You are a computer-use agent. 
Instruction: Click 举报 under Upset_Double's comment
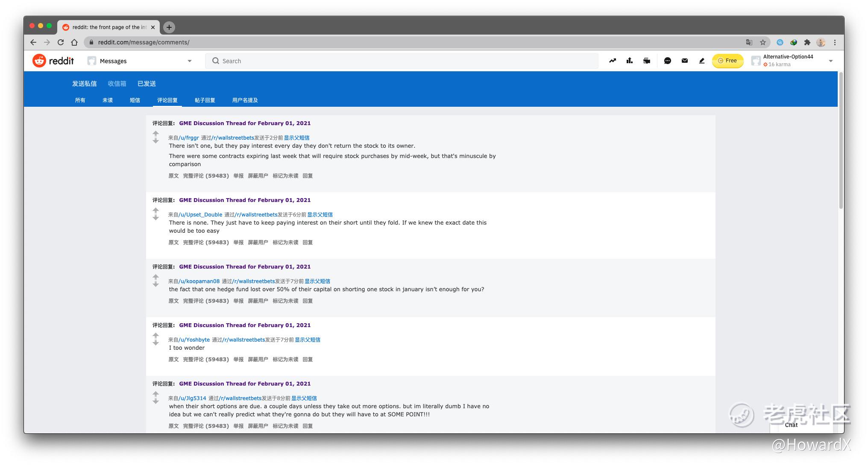(x=238, y=243)
